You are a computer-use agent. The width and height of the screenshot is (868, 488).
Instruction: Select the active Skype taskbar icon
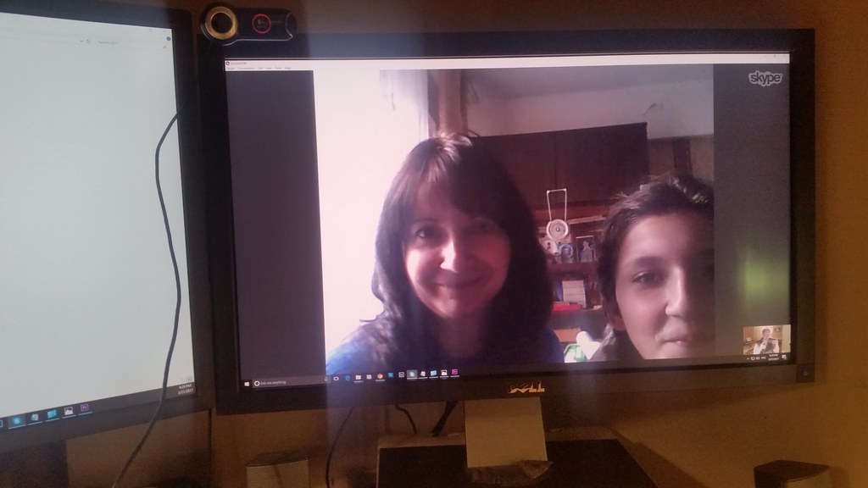tap(412, 374)
